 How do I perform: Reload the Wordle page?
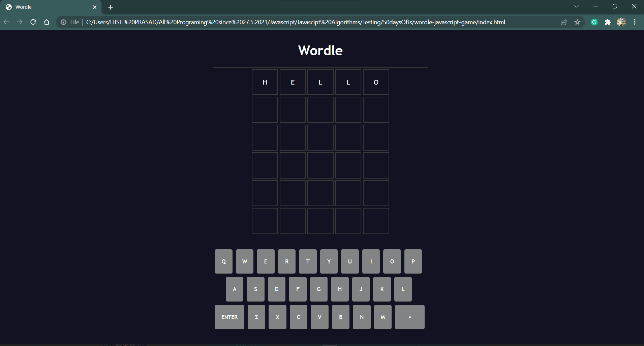pos(33,22)
